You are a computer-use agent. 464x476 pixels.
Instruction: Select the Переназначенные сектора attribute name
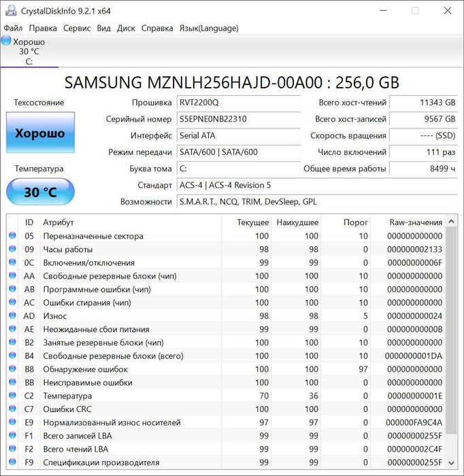click(x=93, y=236)
